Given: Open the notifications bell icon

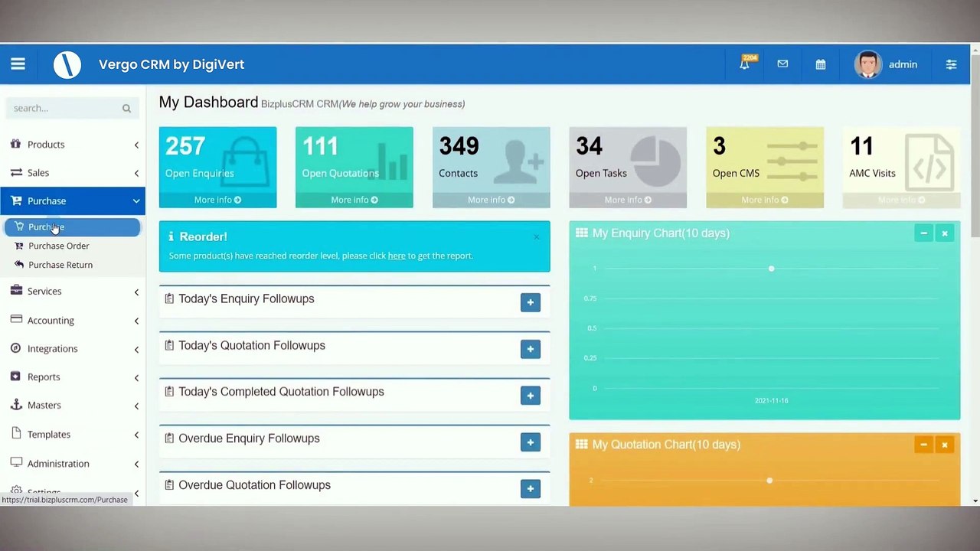Looking at the screenshot, I should (744, 64).
